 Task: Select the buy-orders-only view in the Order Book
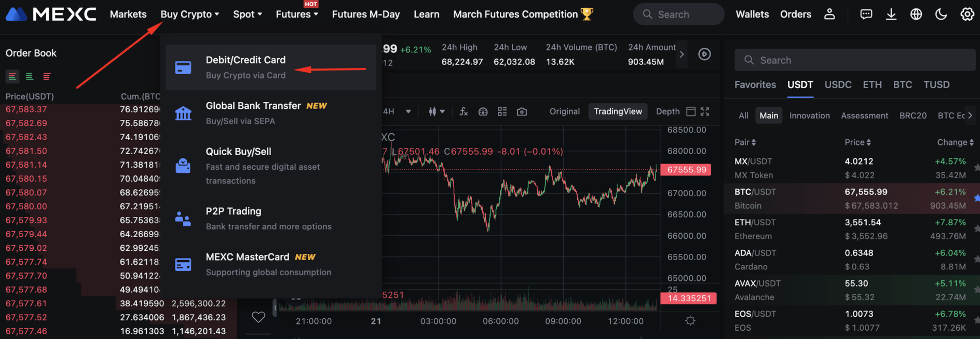(30, 76)
